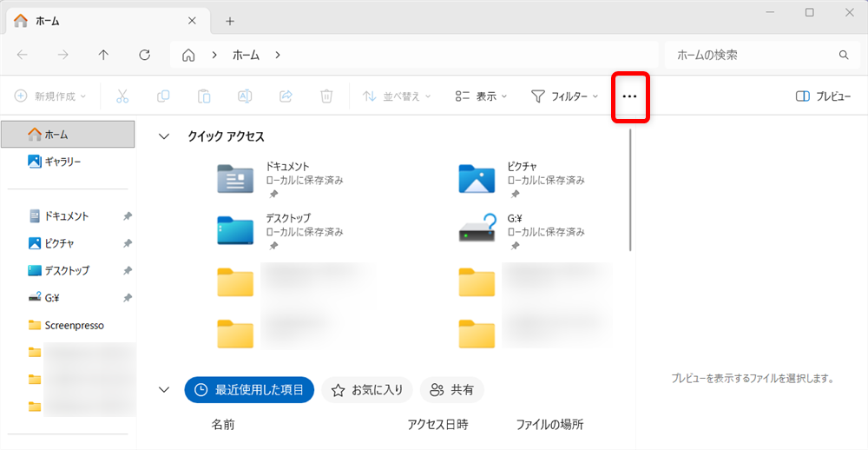Open the three-dot See more menu
The width and height of the screenshot is (868, 450).
[x=630, y=96]
